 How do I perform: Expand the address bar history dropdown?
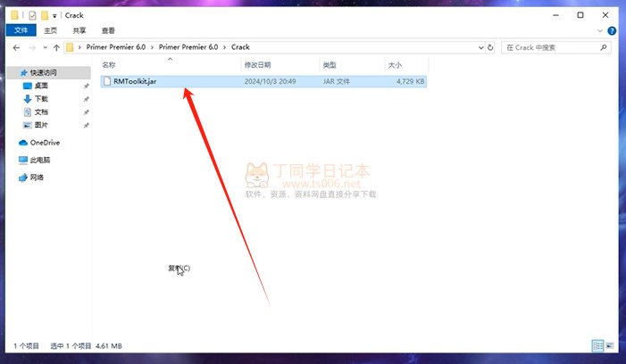click(x=480, y=47)
